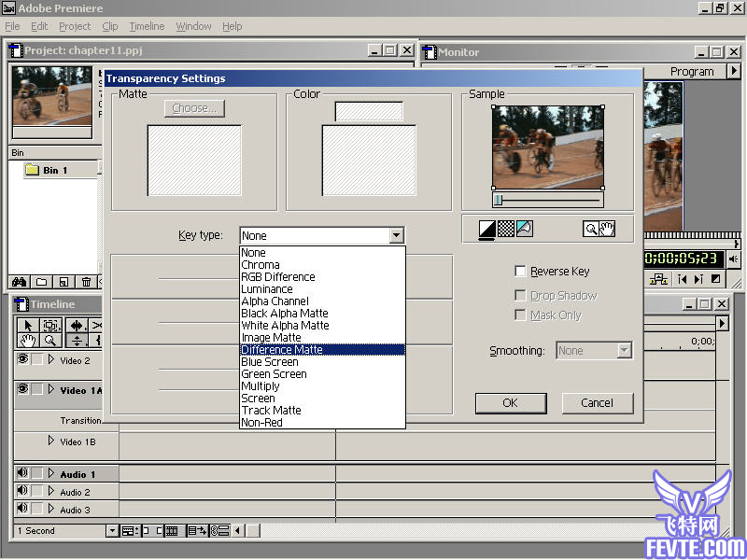Toggle Video 2 track eye visibility
Viewport: 747px width, 560px height.
(x=22, y=359)
